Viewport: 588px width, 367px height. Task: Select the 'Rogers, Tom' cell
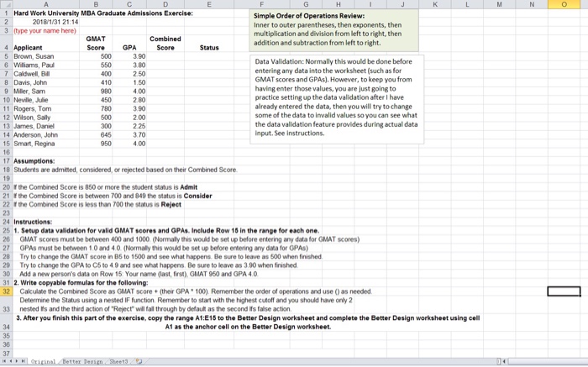click(x=45, y=108)
